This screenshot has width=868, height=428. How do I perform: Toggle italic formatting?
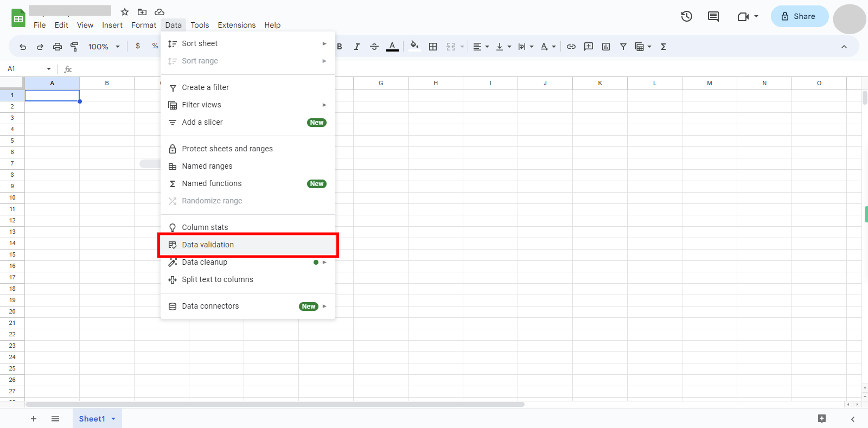357,47
